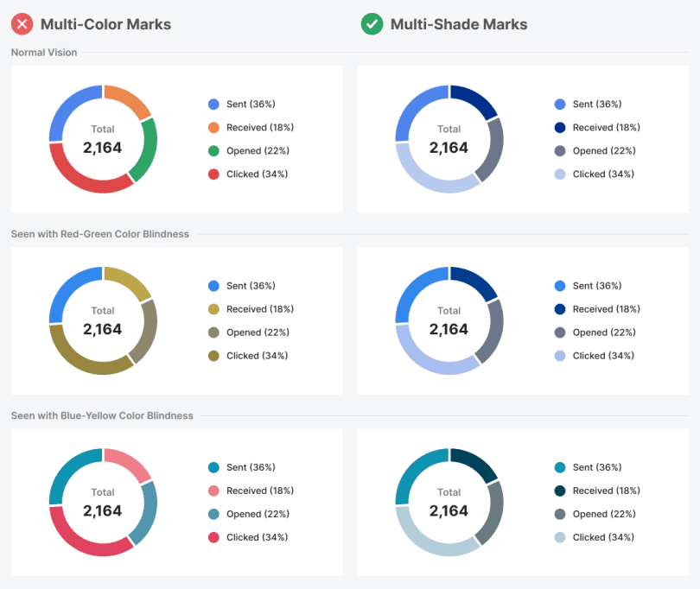Click the red X icon beside Multi-Color Marks

point(22,24)
